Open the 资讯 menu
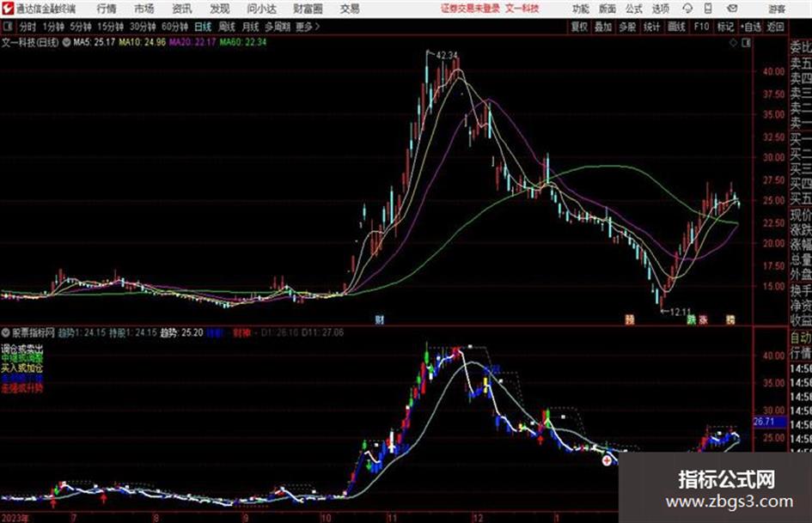 click(x=182, y=9)
